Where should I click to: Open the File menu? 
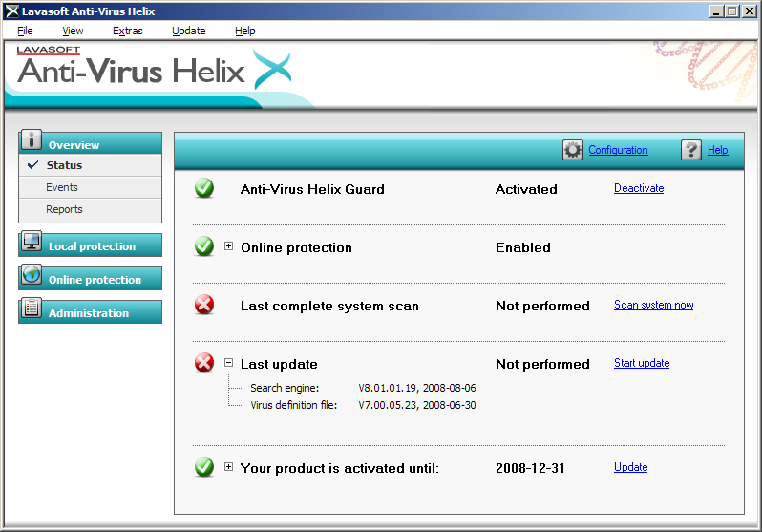click(25, 31)
